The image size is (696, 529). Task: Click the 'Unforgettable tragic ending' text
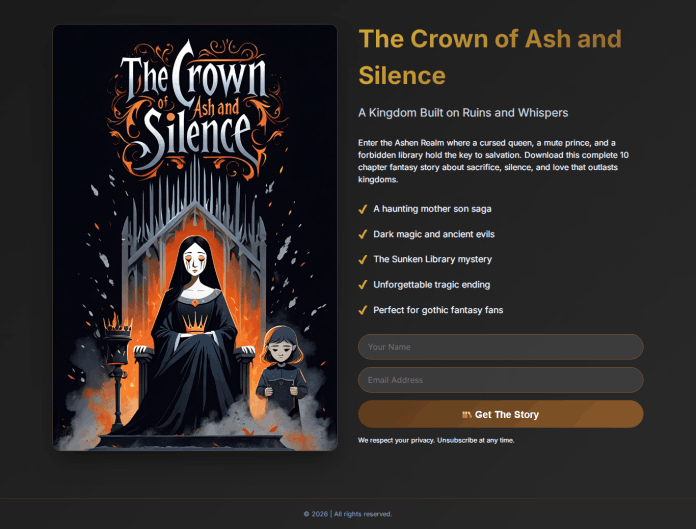(x=431, y=285)
